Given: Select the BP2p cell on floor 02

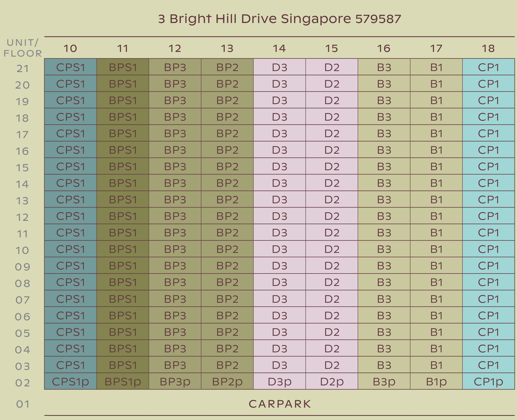Looking at the screenshot, I should [x=227, y=381].
